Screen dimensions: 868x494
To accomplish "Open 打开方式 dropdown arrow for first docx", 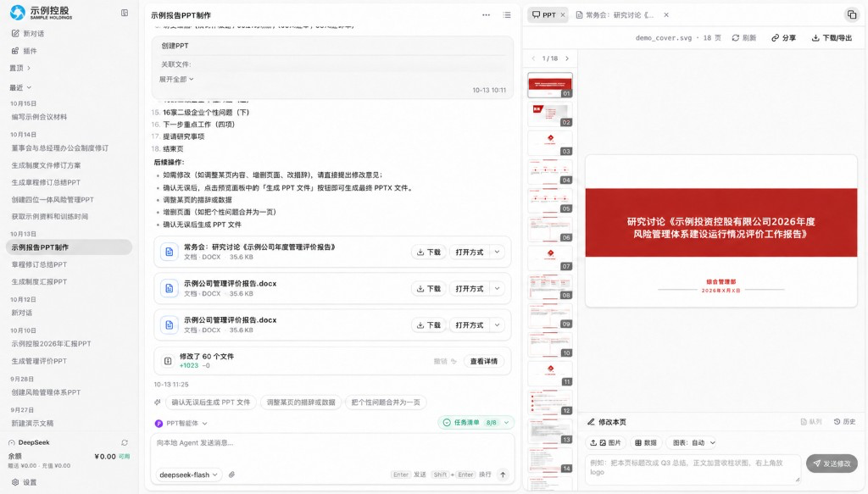I will [x=497, y=253].
